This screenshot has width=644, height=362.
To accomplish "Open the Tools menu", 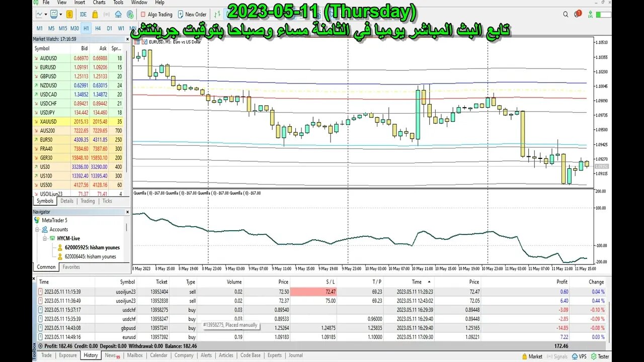I will point(118,3).
